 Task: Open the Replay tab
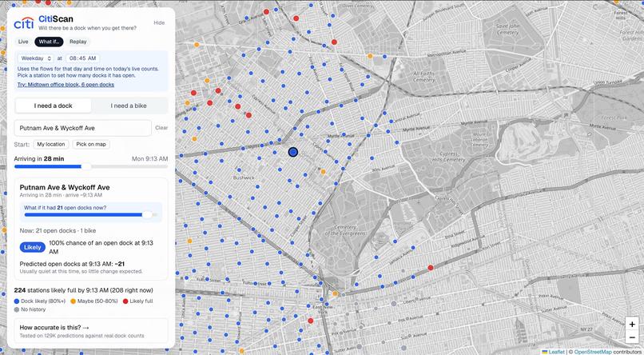[78, 42]
